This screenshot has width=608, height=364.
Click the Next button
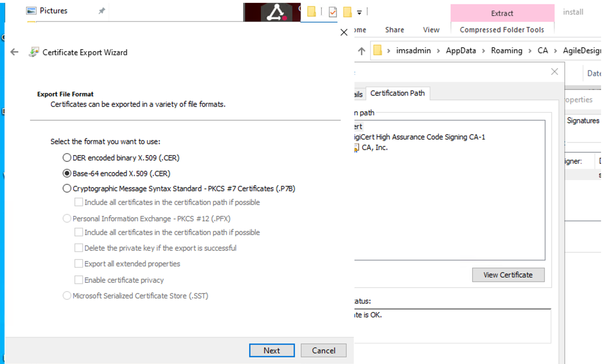[272, 350]
